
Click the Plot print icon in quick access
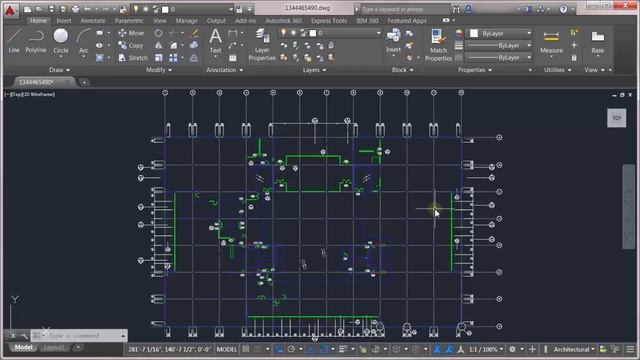[x=75, y=9]
